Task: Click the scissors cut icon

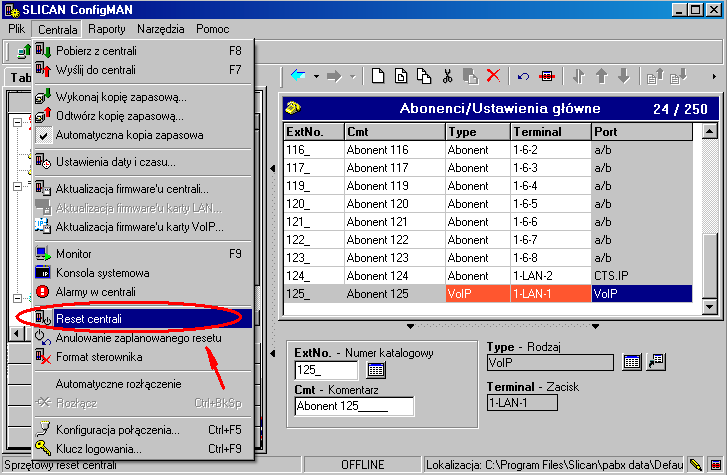Action: coord(447,76)
